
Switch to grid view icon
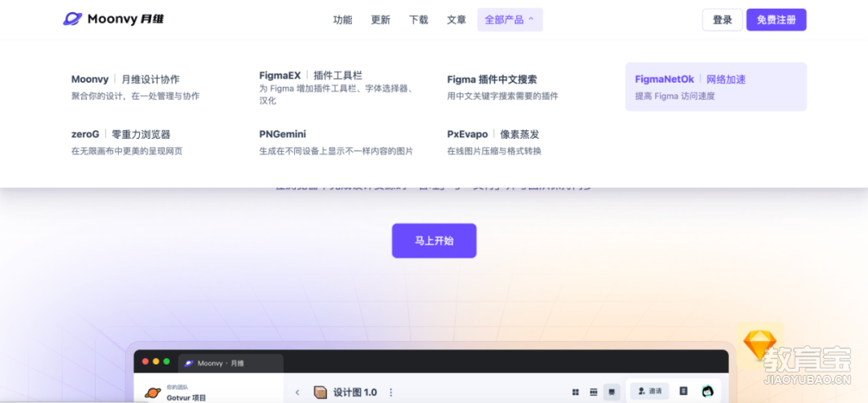pyautogui.click(x=575, y=392)
